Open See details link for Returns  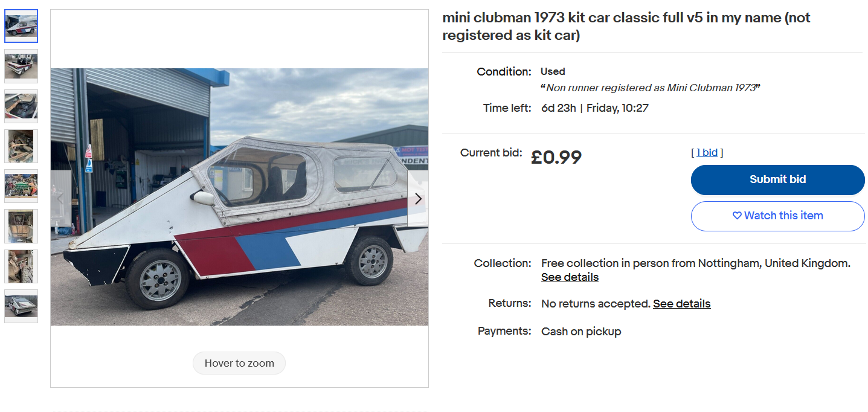[681, 304]
